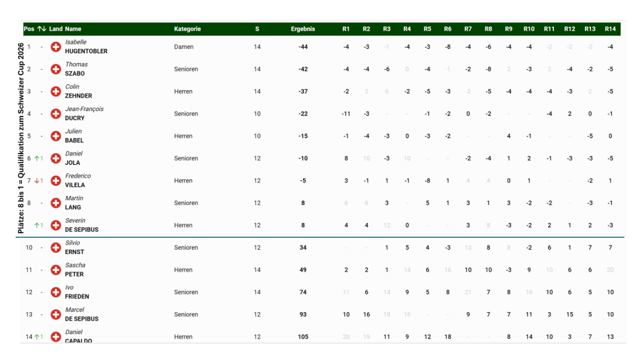
Task: Click the sort arrows icon in header
Action: pos(42,29)
